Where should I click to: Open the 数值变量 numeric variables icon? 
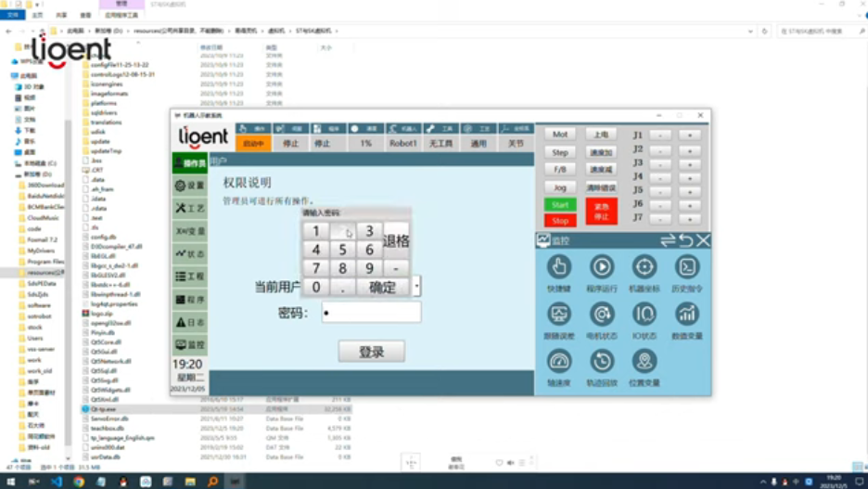[x=687, y=315]
